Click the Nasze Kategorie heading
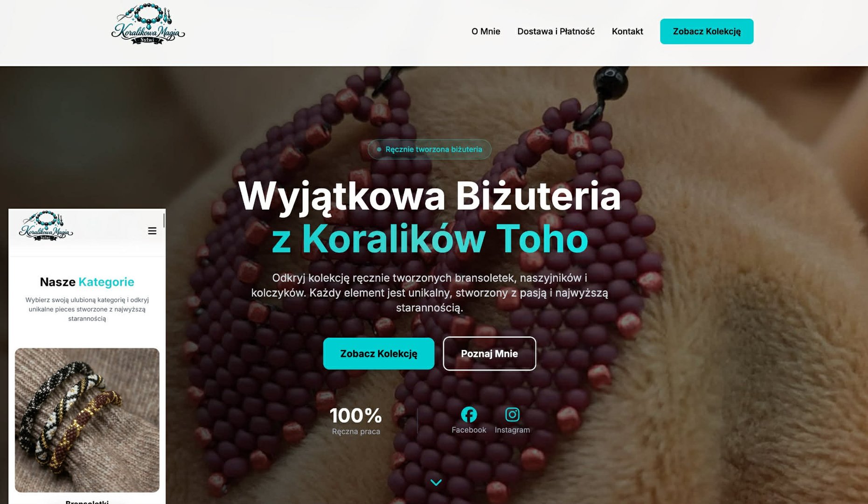The height and width of the screenshot is (504, 868). (x=87, y=282)
